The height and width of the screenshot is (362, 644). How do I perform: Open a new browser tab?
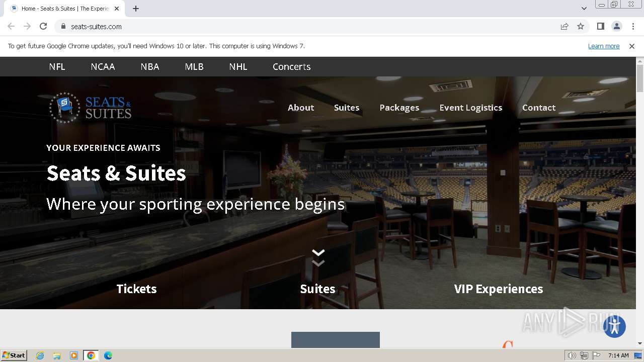tap(136, 9)
